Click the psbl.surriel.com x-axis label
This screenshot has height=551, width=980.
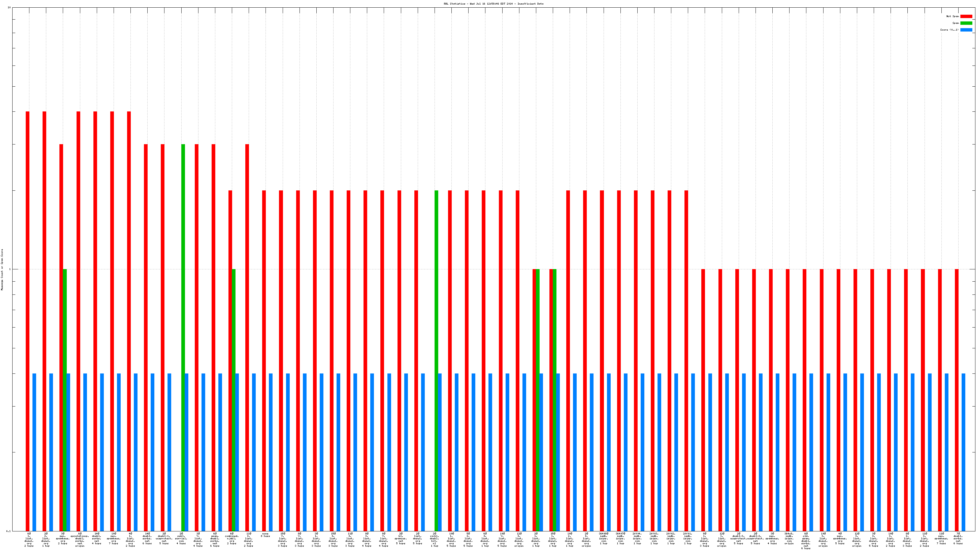coord(181,538)
